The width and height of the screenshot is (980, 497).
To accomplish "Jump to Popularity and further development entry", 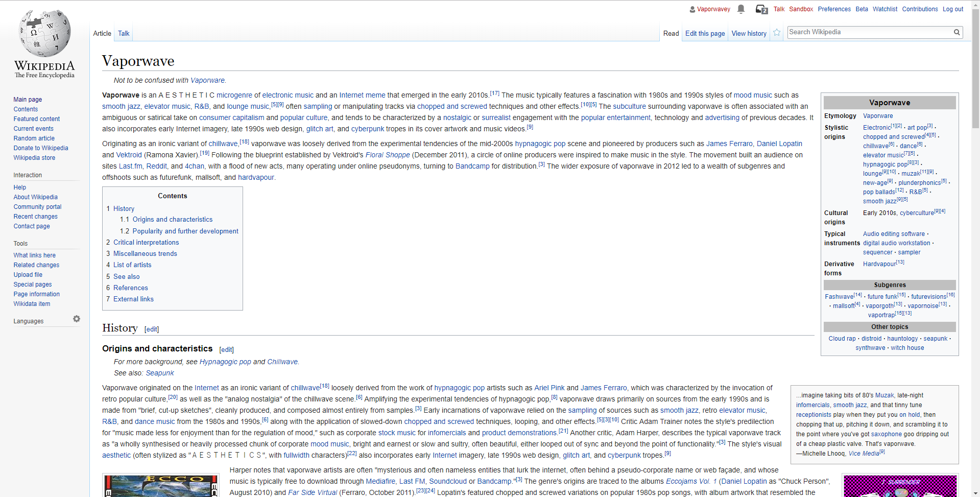I will coord(185,231).
